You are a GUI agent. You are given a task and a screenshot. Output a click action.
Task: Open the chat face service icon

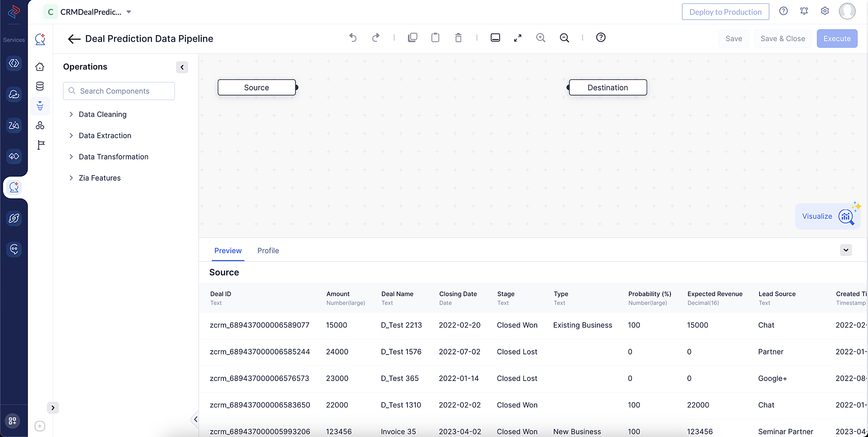tap(14, 249)
